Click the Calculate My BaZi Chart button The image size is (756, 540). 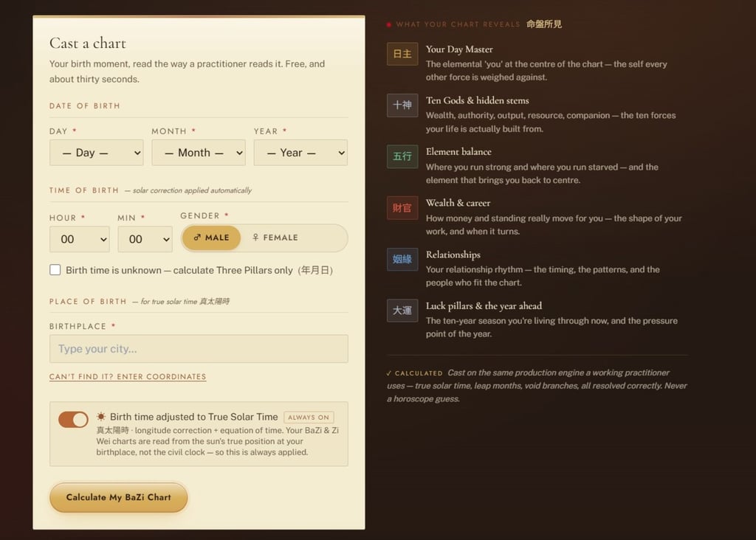119,497
